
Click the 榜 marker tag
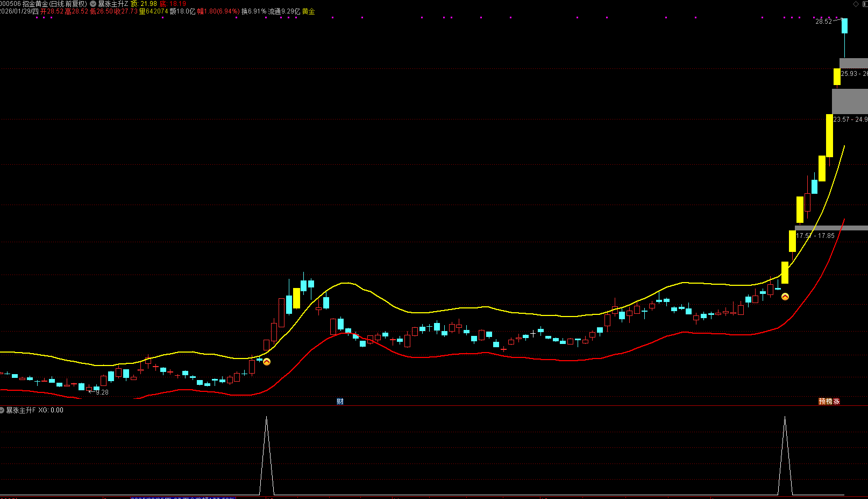pyautogui.click(x=829, y=401)
